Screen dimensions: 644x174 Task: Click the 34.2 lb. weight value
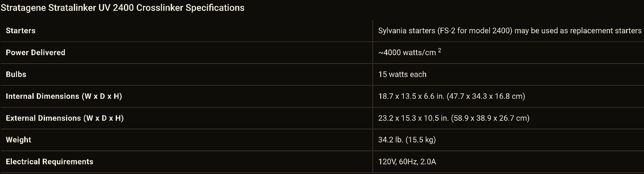click(x=391, y=140)
